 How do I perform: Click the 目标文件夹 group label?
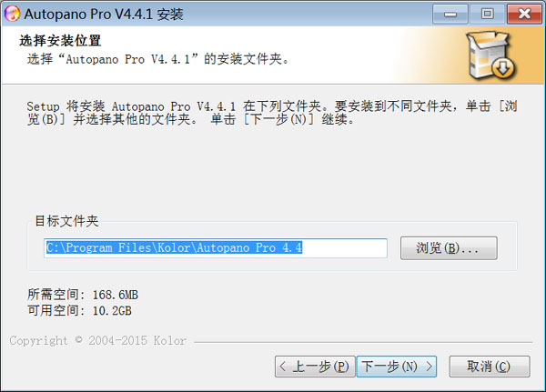(66, 221)
